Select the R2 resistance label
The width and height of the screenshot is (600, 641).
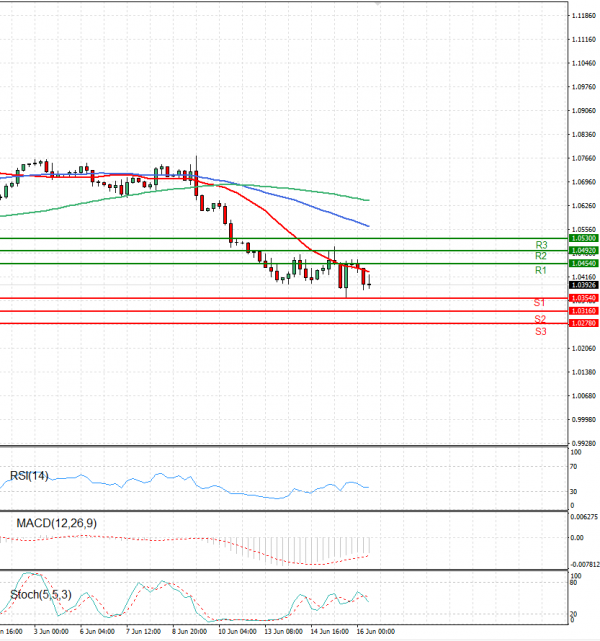point(541,256)
